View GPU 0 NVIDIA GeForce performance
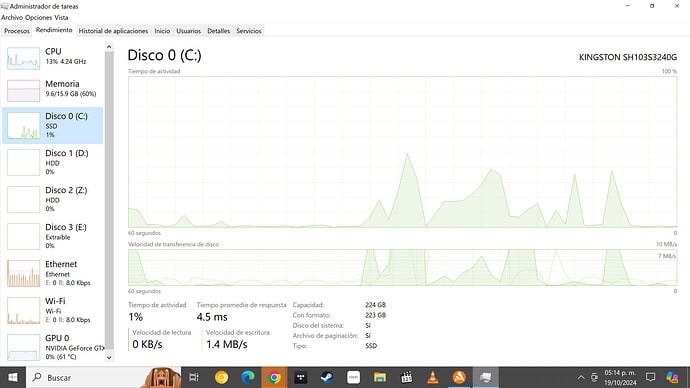Viewport: 690px width, 388px height. pyautogui.click(x=52, y=347)
